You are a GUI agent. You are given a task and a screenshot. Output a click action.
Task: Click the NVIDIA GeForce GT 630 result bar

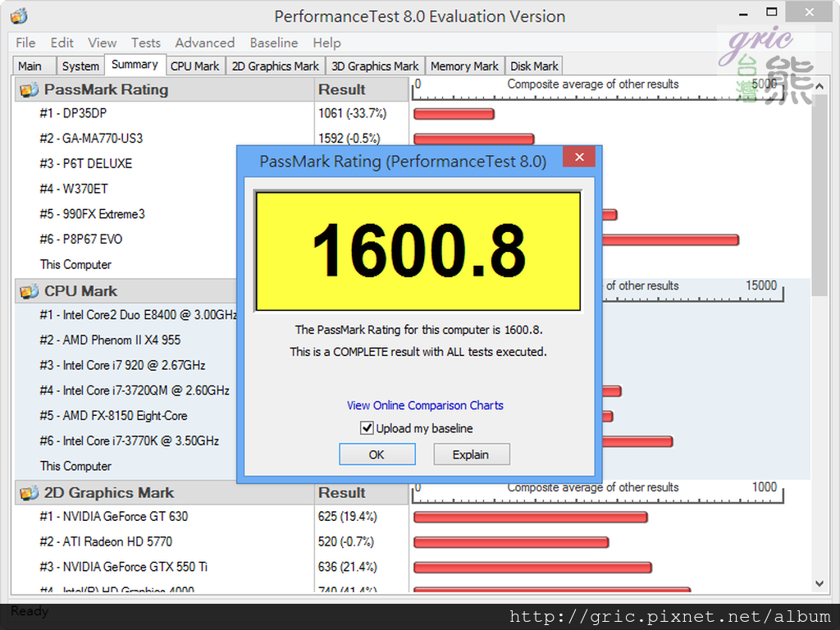coord(530,517)
